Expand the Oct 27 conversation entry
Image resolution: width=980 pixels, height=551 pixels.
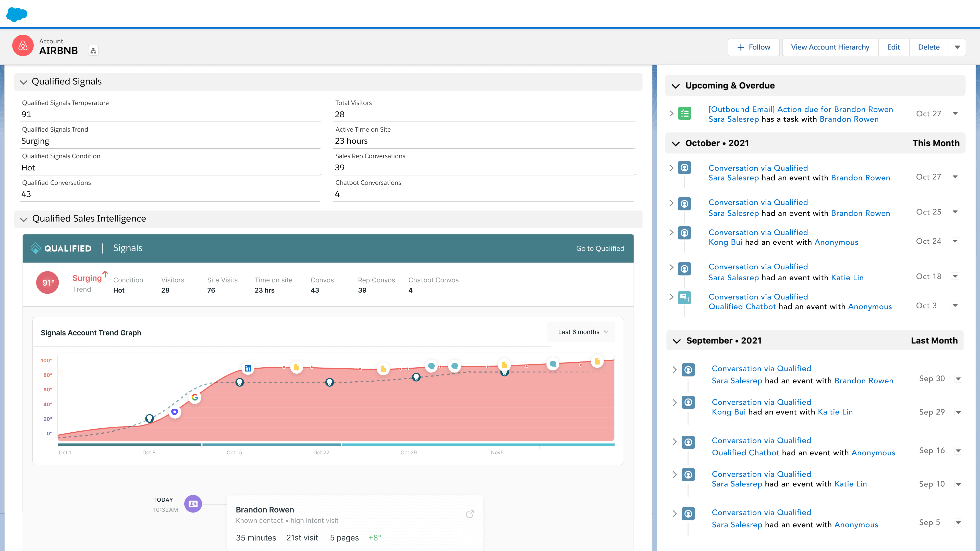[x=671, y=168]
